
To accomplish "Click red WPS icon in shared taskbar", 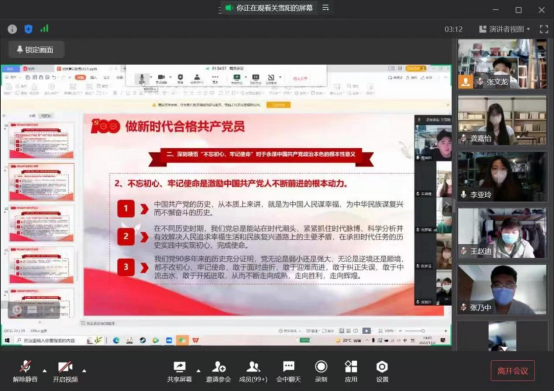I will click(195, 340).
